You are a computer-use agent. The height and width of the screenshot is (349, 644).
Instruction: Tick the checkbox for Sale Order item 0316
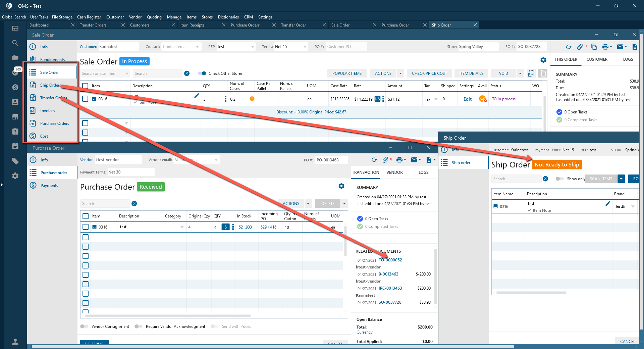(85, 99)
